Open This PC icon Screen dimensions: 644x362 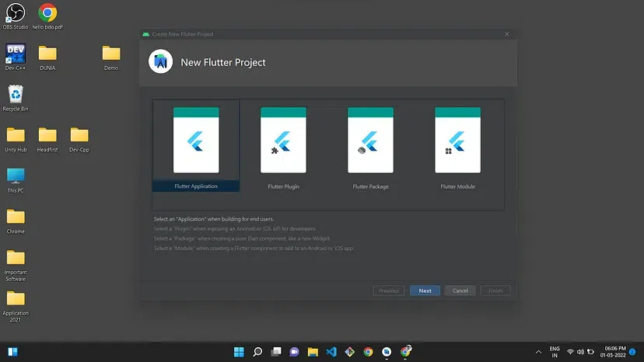[x=16, y=179]
